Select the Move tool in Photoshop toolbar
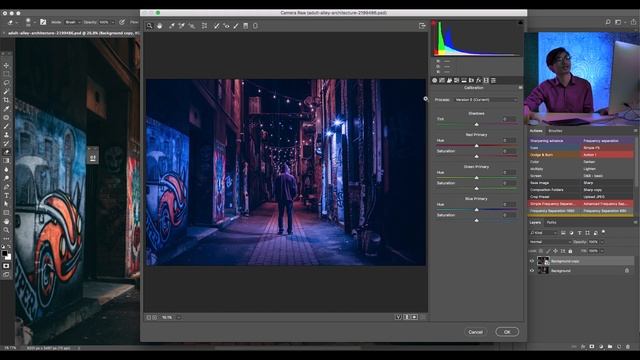640x360 pixels. click(6, 65)
